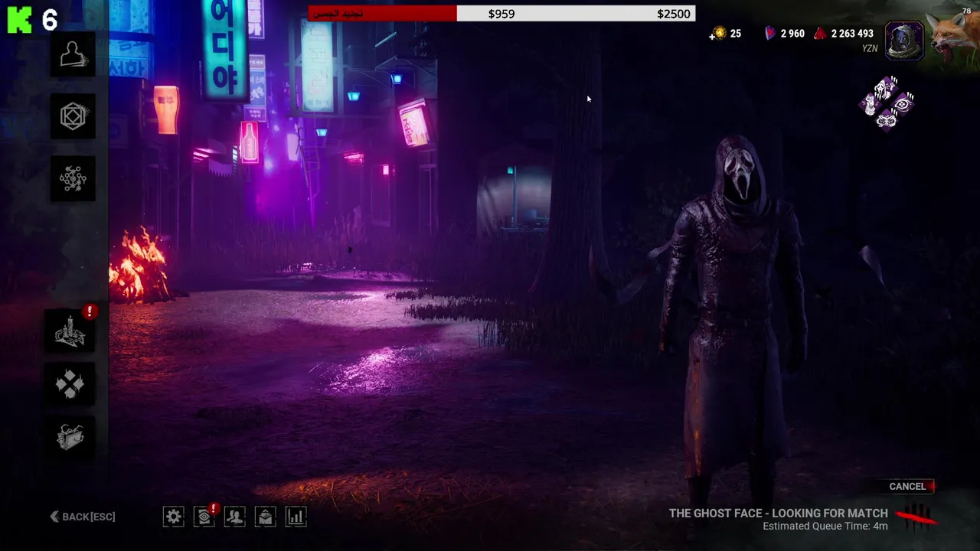Open the Bloodweb four-diamond icon
Viewport: 980px width, 551px height.
(71, 384)
